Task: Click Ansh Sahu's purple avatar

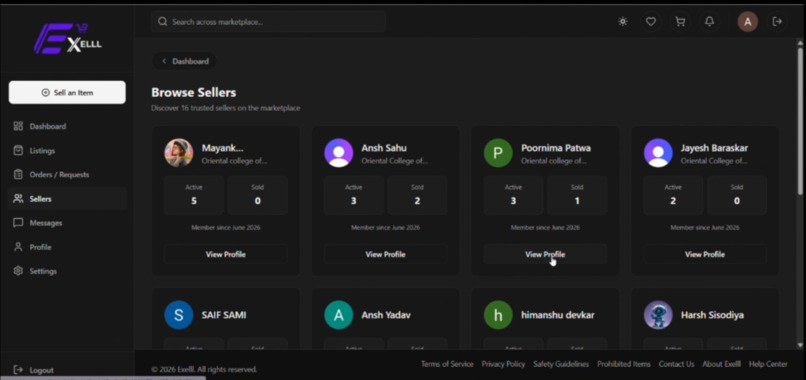Action: (339, 153)
